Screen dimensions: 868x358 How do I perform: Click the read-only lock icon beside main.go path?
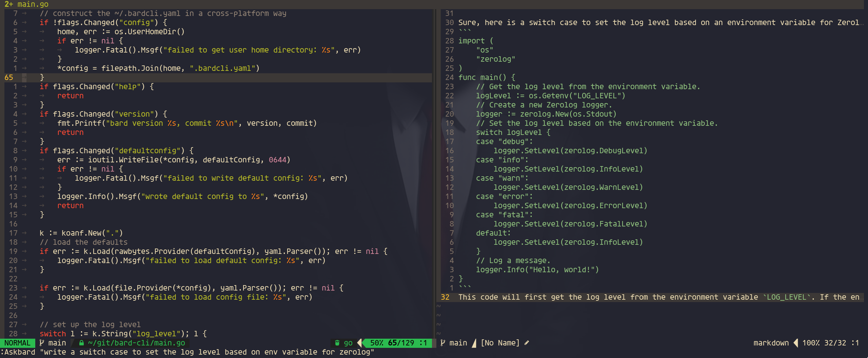coord(81,343)
